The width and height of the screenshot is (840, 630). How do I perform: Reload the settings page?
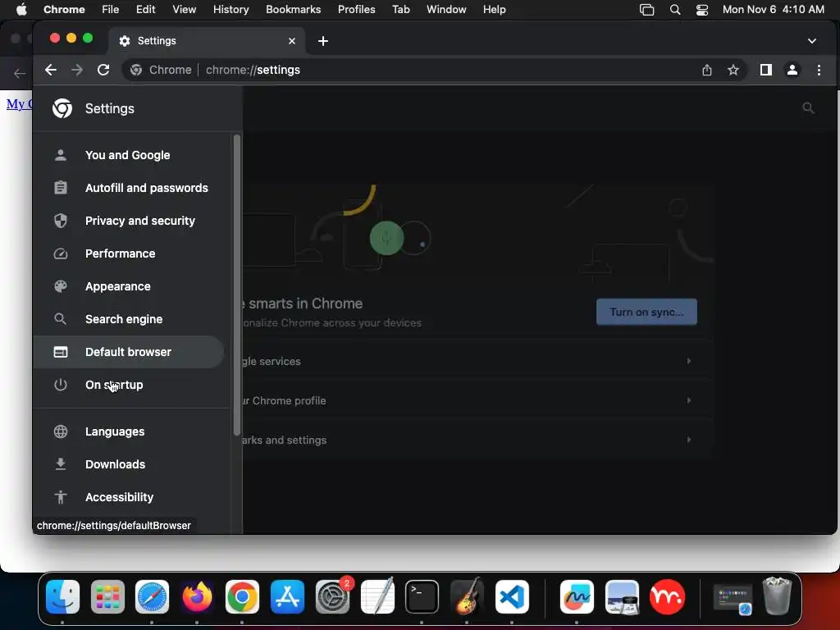pyautogui.click(x=103, y=70)
